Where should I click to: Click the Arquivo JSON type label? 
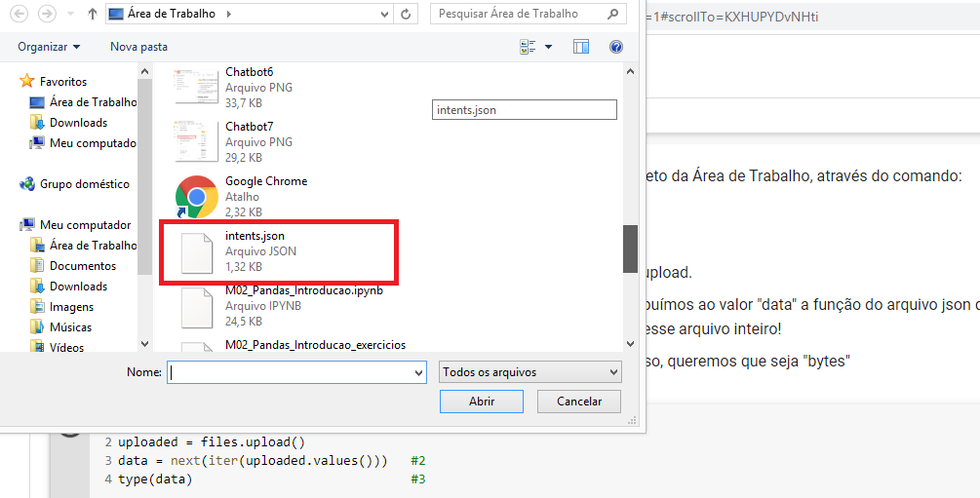[260, 251]
